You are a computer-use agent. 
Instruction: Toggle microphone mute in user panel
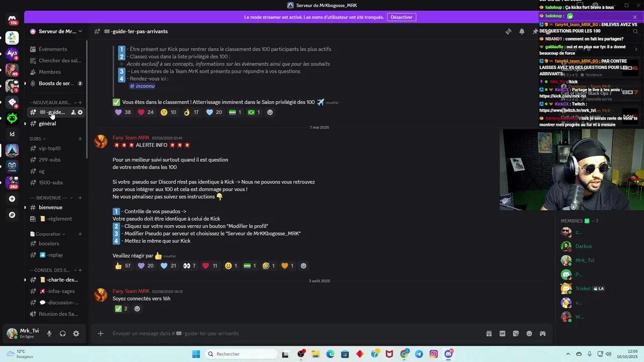49,333
